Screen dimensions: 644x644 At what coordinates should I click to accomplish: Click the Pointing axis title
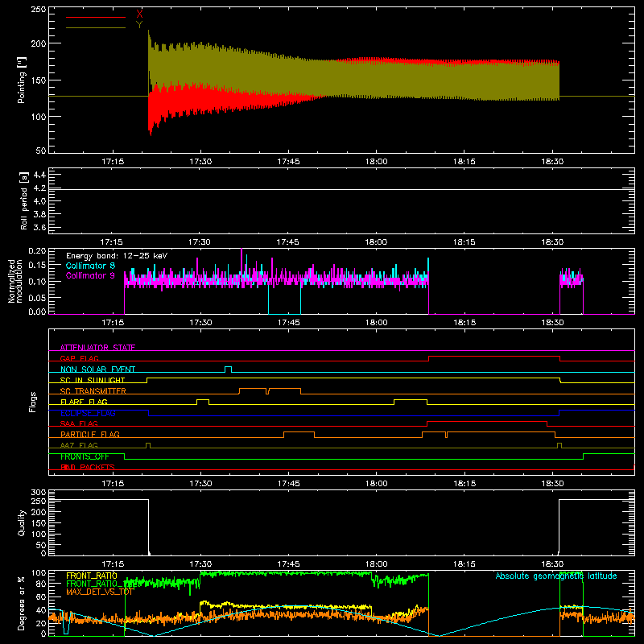point(22,80)
